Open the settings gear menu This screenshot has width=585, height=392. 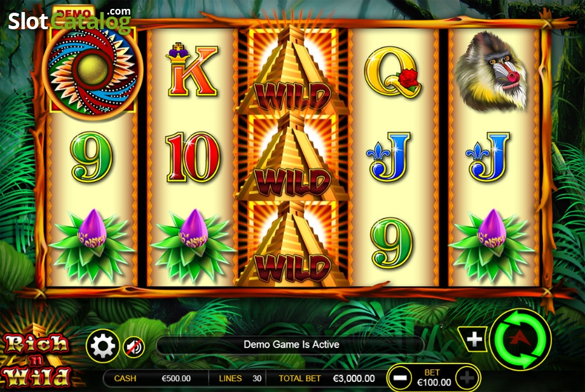(102, 346)
